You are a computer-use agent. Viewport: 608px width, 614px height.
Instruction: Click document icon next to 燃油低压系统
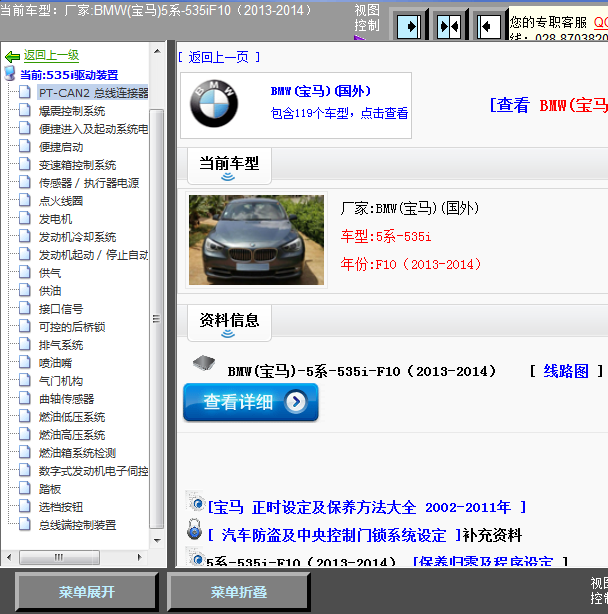25,416
